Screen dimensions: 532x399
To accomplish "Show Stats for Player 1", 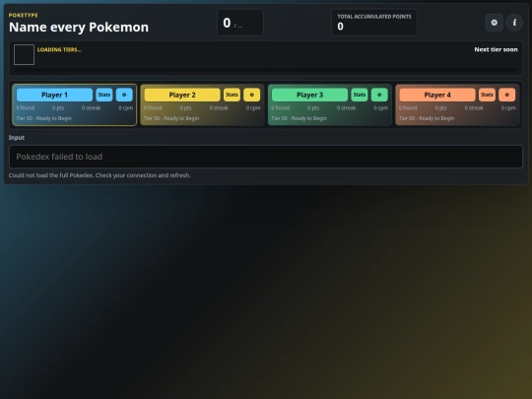I will tap(104, 95).
